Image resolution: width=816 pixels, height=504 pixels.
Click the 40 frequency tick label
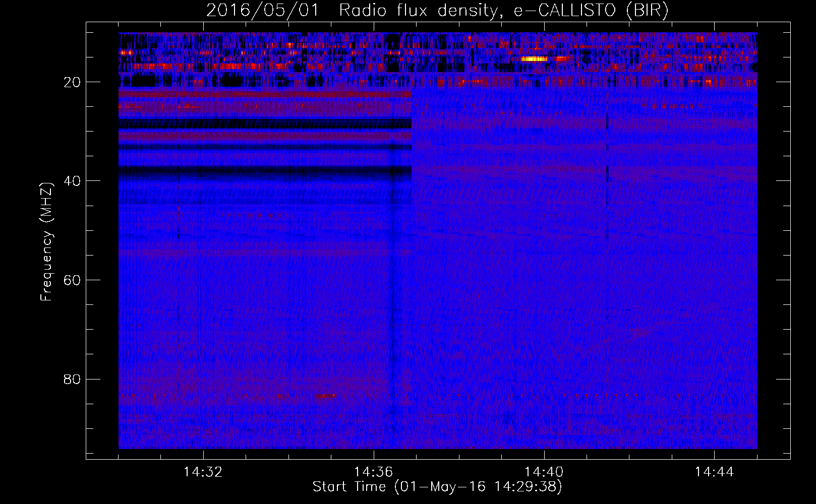73,181
